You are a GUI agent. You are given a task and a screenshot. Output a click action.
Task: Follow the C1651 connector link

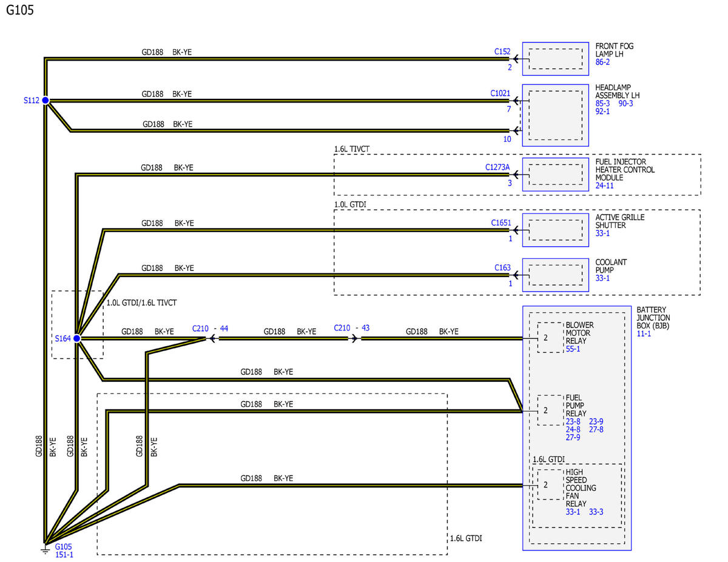point(500,223)
